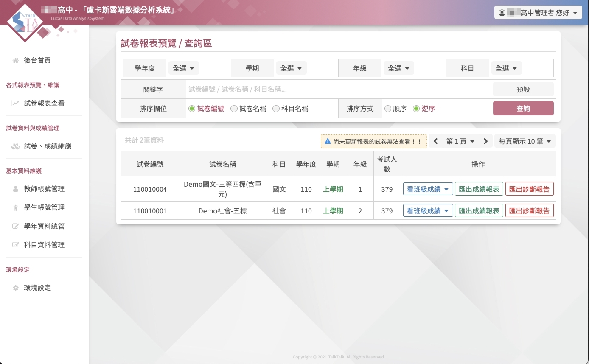
Task: Expand 看班級成績 for exam 110010001
Action: 428,211
